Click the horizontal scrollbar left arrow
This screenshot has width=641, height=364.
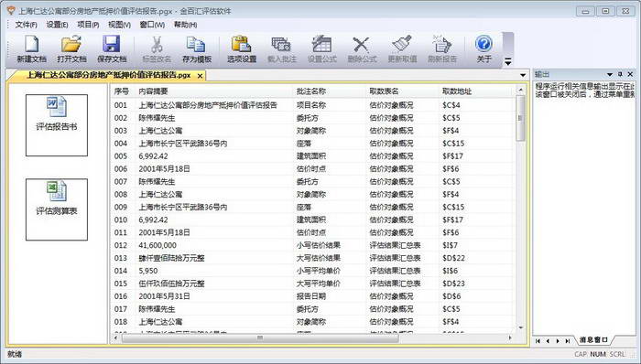115,337
